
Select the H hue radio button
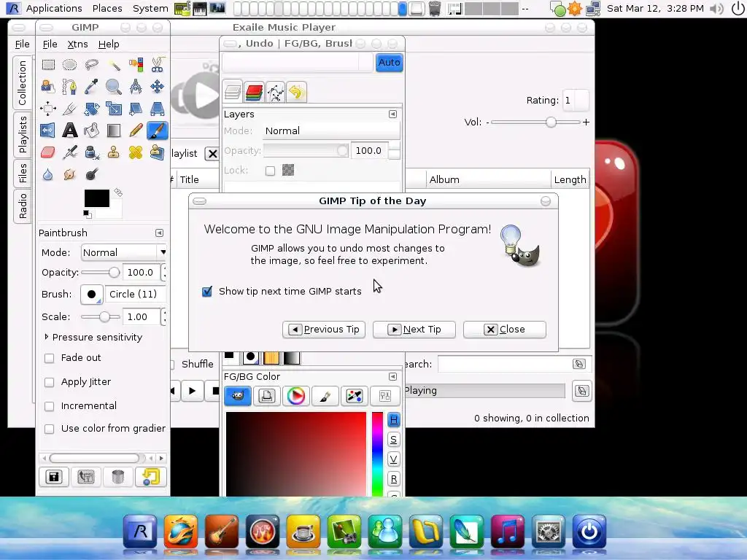(x=393, y=419)
